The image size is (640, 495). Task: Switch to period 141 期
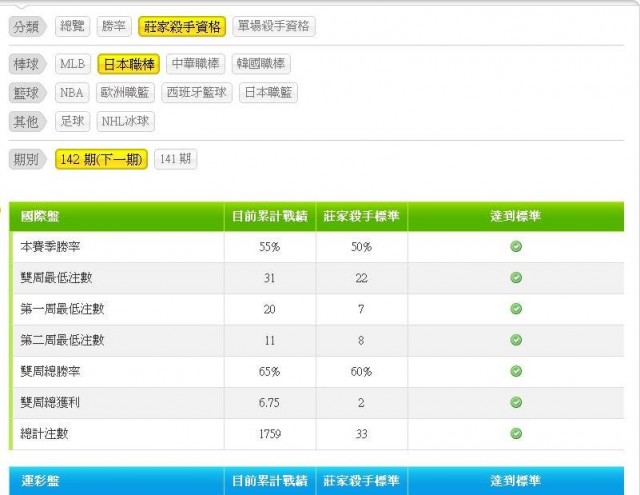176,159
